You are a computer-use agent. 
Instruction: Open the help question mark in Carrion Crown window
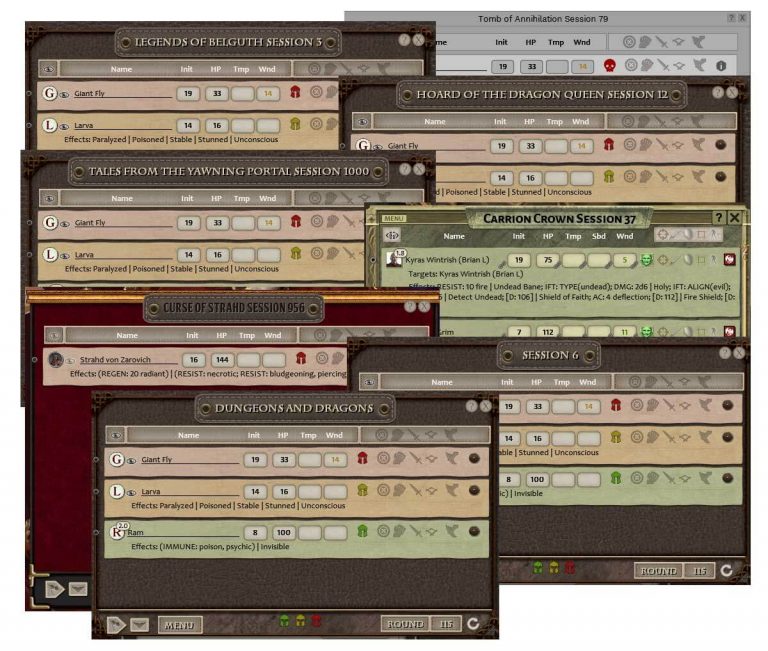(x=719, y=217)
